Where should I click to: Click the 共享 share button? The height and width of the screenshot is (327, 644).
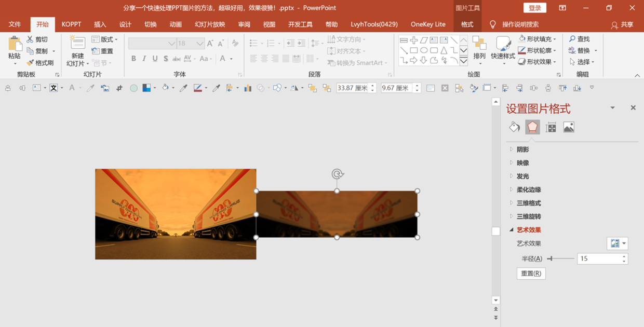(x=622, y=24)
